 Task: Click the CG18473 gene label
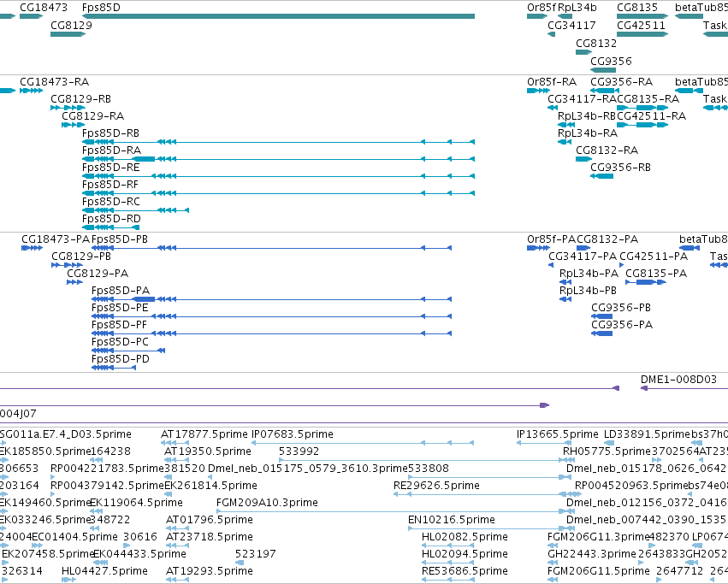43,8
